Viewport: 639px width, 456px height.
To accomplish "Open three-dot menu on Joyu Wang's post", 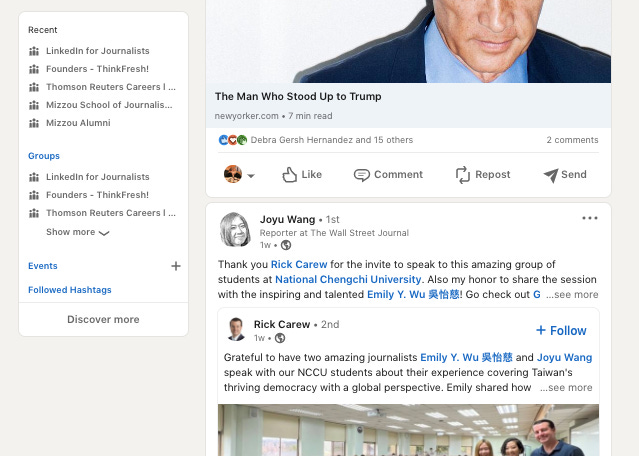I will click(x=590, y=218).
